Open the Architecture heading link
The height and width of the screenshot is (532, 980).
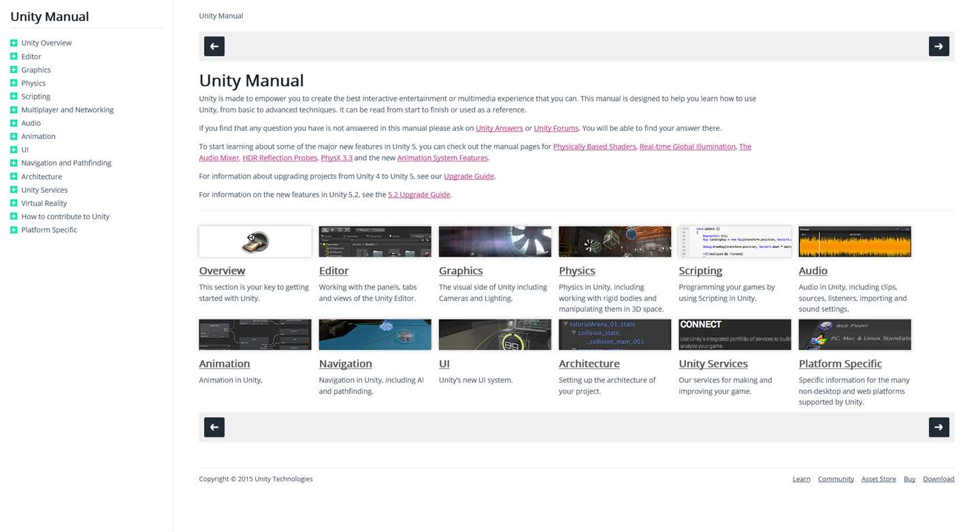[589, 364]
